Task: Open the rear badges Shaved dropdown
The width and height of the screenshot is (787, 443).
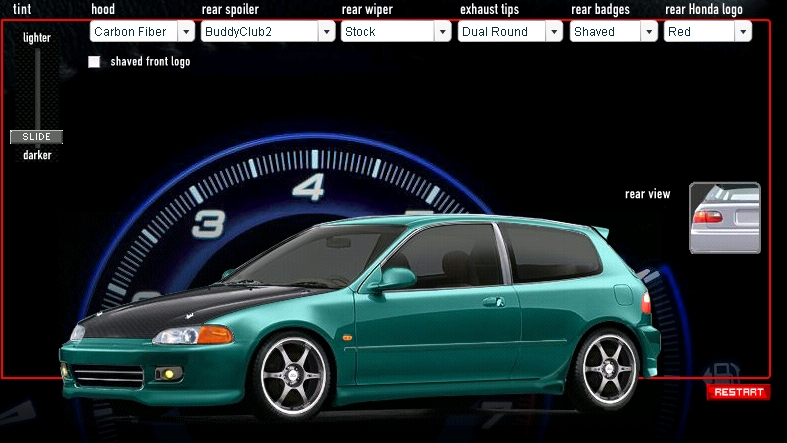Action: (x=613, y=31)
